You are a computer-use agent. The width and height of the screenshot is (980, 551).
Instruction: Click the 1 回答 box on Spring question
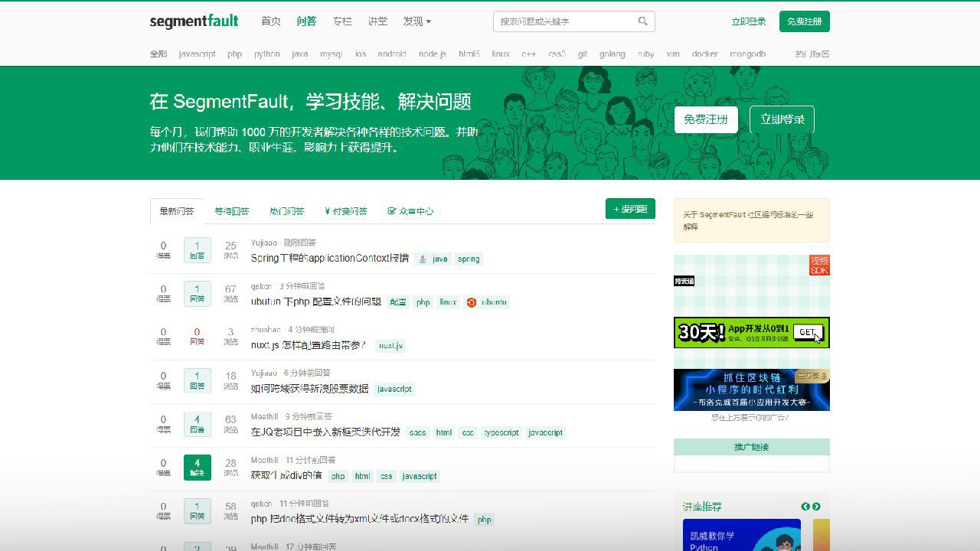(197, 250)
